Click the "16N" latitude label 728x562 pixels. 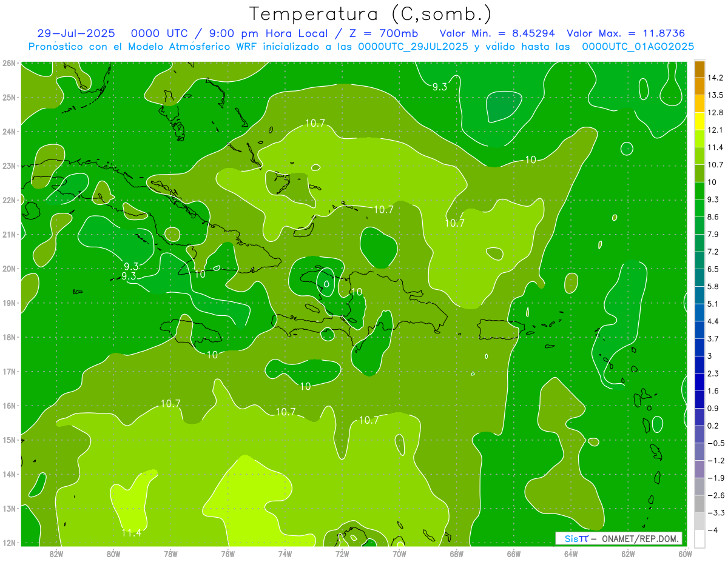coord(9,406)
